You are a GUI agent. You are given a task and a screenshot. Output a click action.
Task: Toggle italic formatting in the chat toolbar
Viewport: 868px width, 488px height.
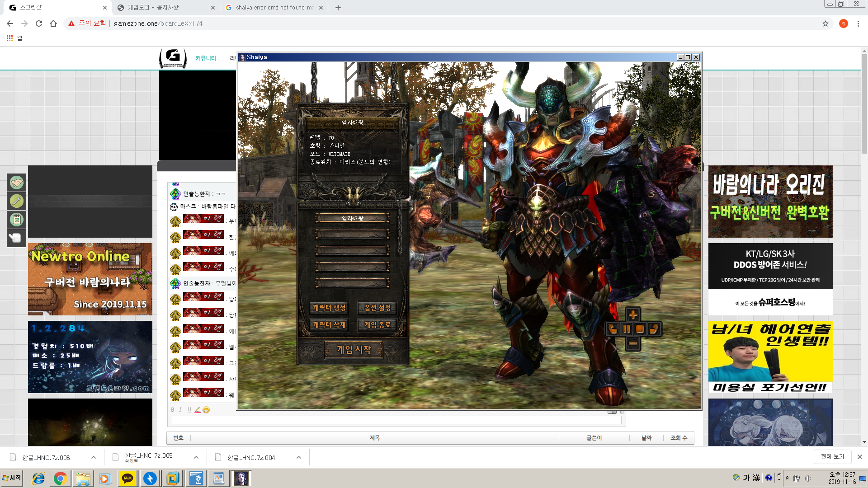pos(180,410)
